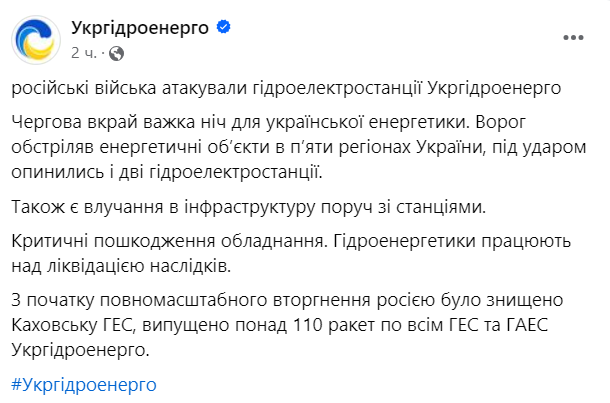Click the "2 ч." post timestamp
Viewport: 610px width, 403px height.
(x=85, y=50)
